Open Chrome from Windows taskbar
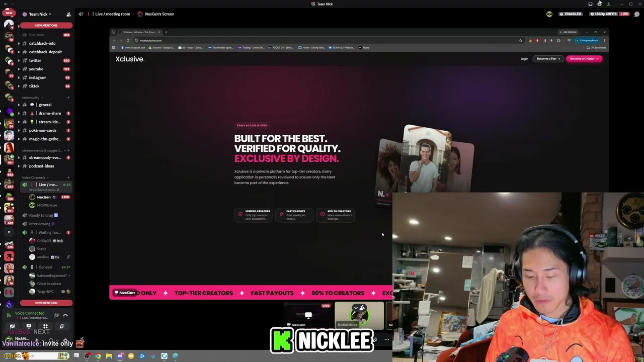Image resolution: width=644 pixels, height=362 pixels. pyautogui.click(x=98, y=356)
